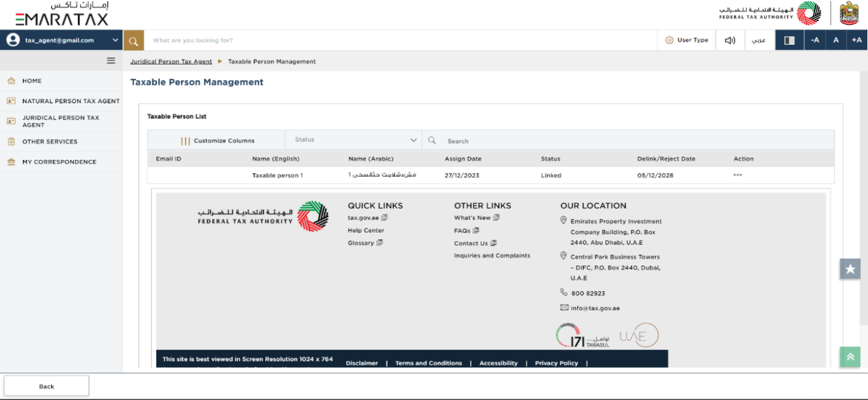Image resolution: width=868 pixels, height=400 pixels.
Task: Open Customize Columns
Action: tap(217, 141)
